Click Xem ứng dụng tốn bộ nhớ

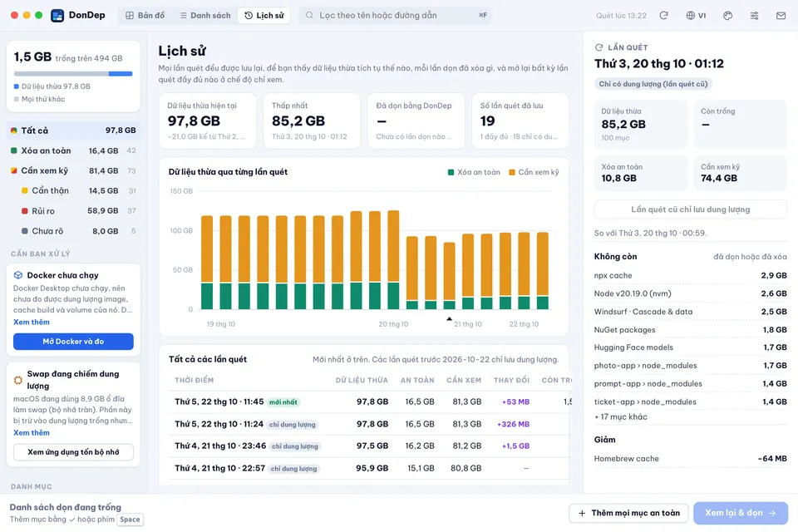73,452
